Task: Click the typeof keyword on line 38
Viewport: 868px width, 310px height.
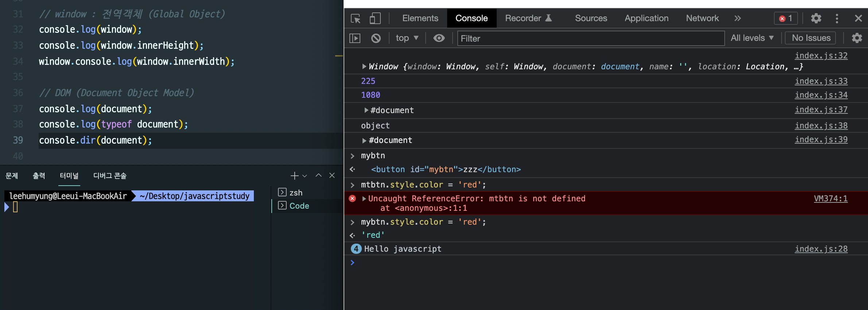Action: point(116,124)
